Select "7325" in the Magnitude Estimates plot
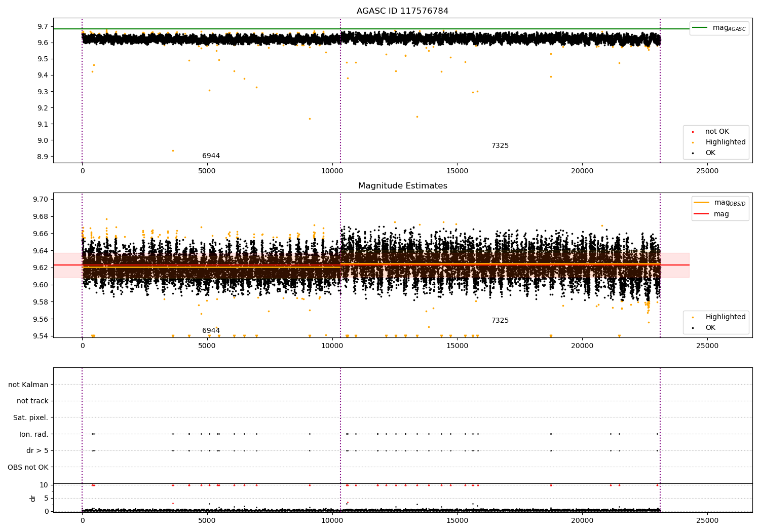 [x=500, y=321]
